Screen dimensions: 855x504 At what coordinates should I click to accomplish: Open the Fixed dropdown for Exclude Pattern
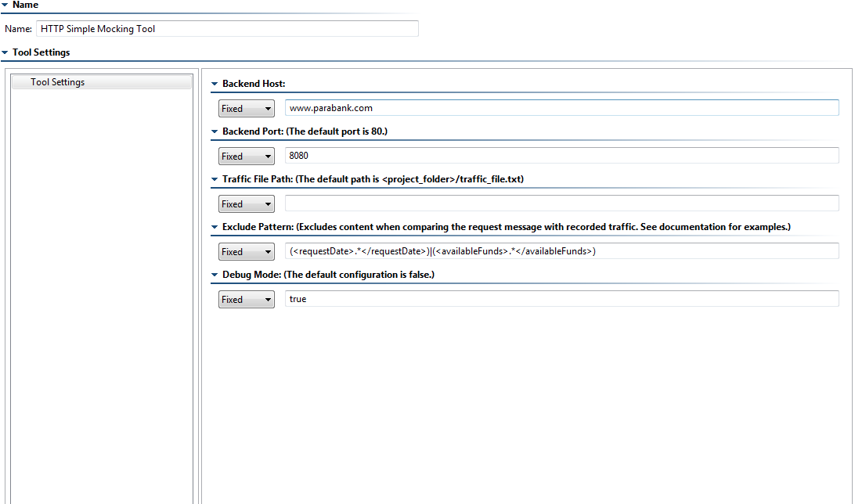pos(247,252)
